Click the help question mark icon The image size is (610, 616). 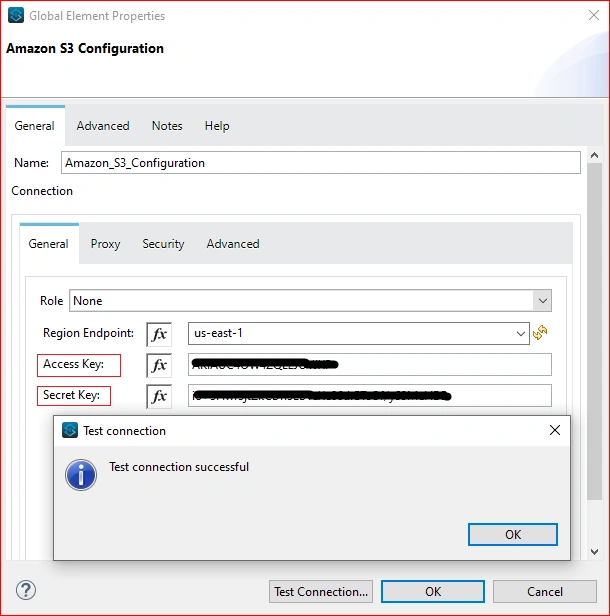[x=26, y=590]
